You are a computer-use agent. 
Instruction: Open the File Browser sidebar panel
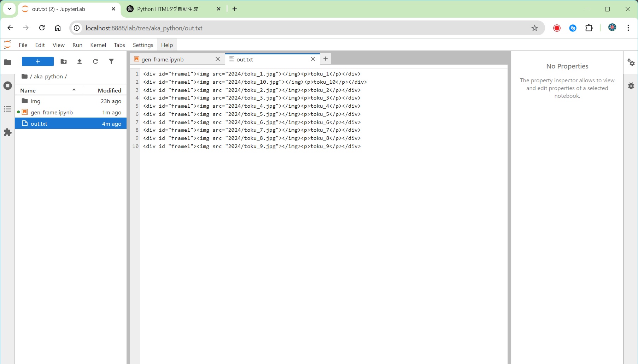click(7, 62)
